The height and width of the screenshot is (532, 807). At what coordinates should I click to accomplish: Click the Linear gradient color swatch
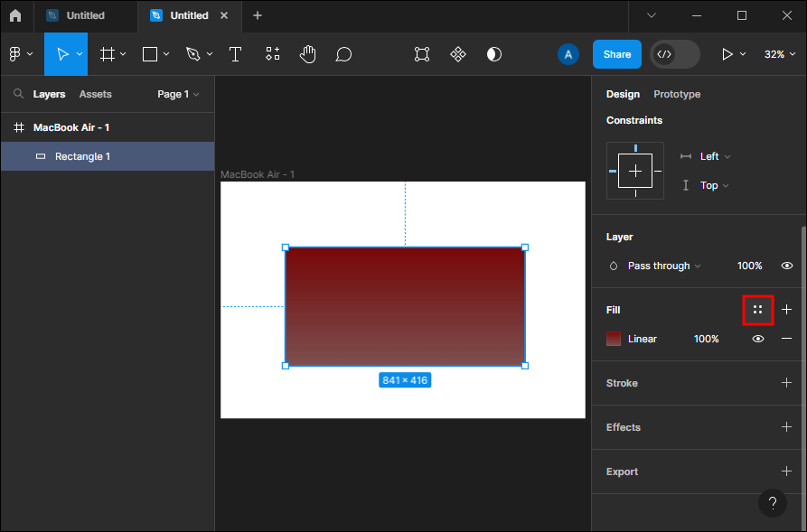pos(614,339)
